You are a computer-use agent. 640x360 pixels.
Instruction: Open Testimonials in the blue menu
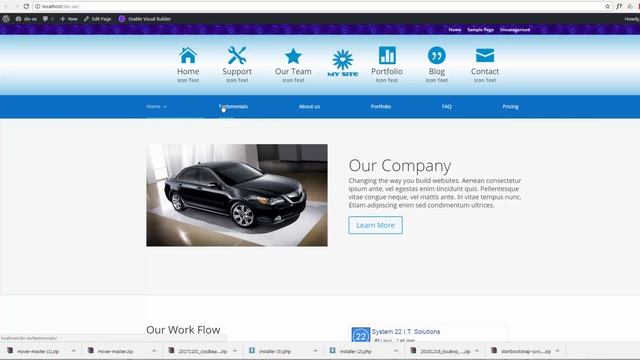[x=233, y=107]
